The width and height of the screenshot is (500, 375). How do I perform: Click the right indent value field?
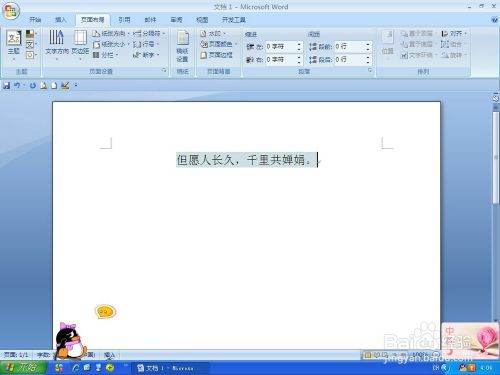click(280, 60)
